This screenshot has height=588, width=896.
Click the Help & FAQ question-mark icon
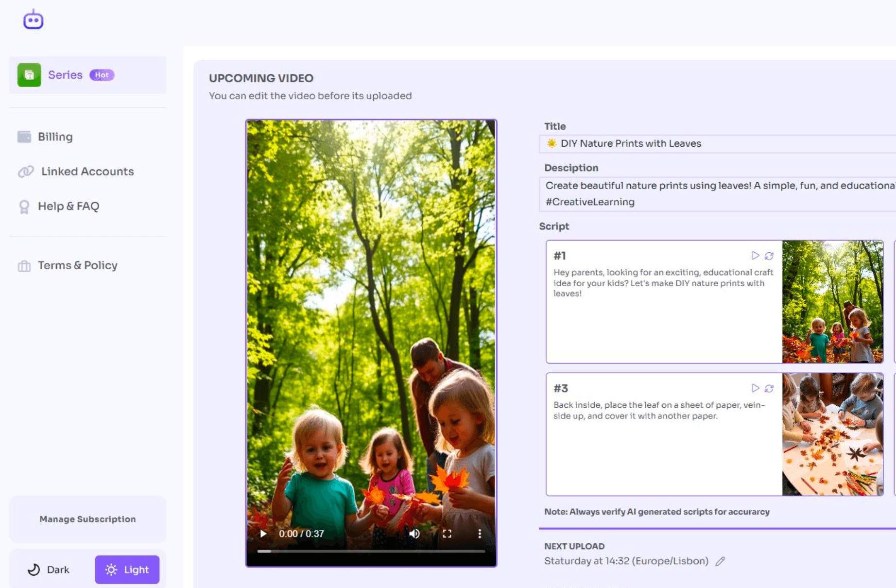(23, 206)
